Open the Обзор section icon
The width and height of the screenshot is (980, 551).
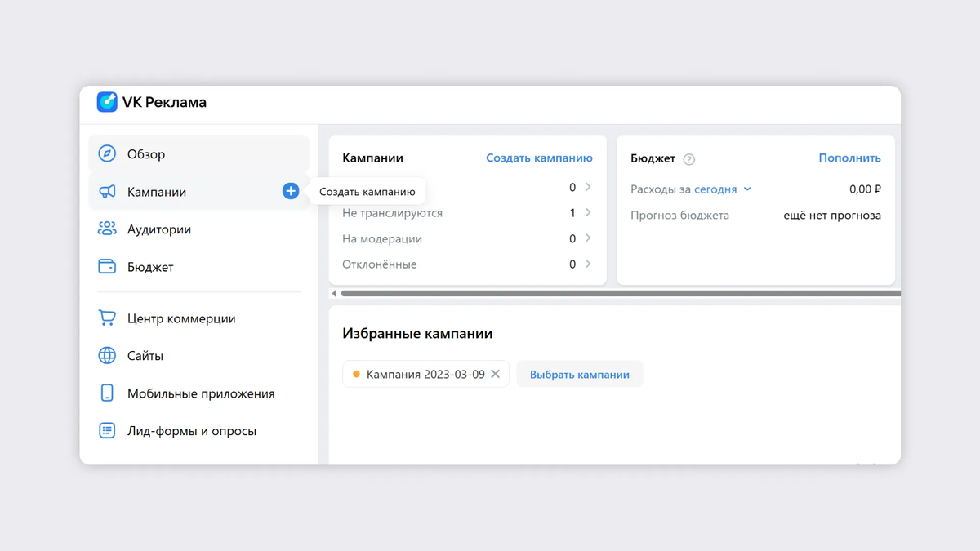point(107,153)
